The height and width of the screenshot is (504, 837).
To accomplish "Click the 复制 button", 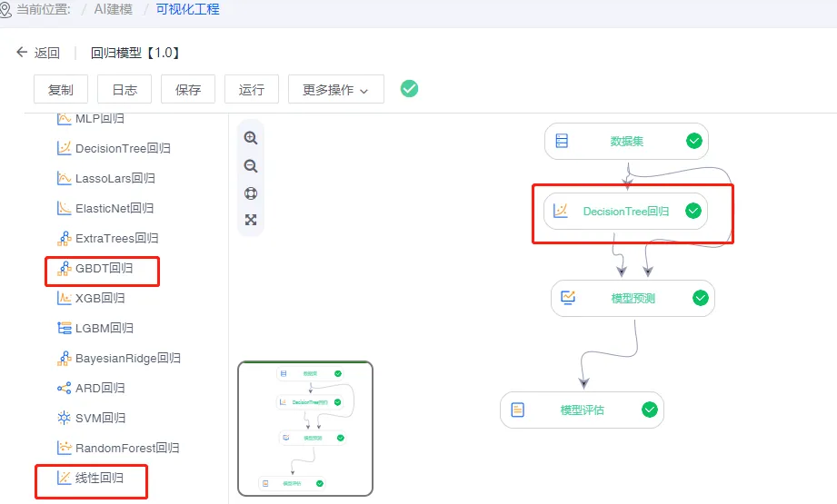I will click(61, 90).
